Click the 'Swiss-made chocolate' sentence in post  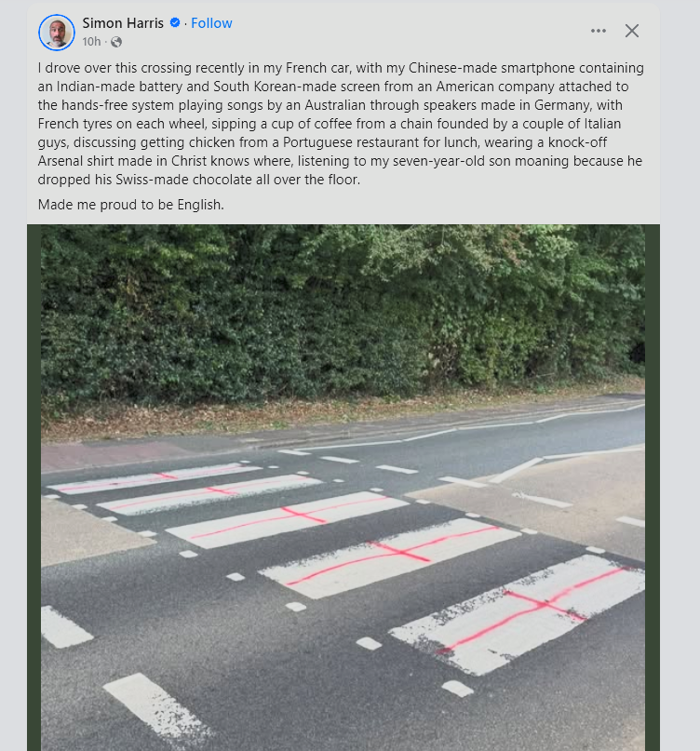pos(199,180)
